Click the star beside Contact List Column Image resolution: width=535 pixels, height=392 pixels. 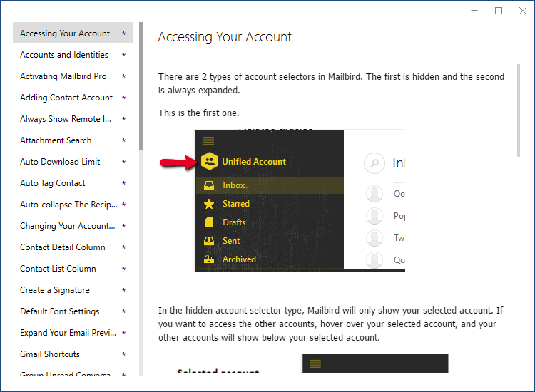coord(124,269)
